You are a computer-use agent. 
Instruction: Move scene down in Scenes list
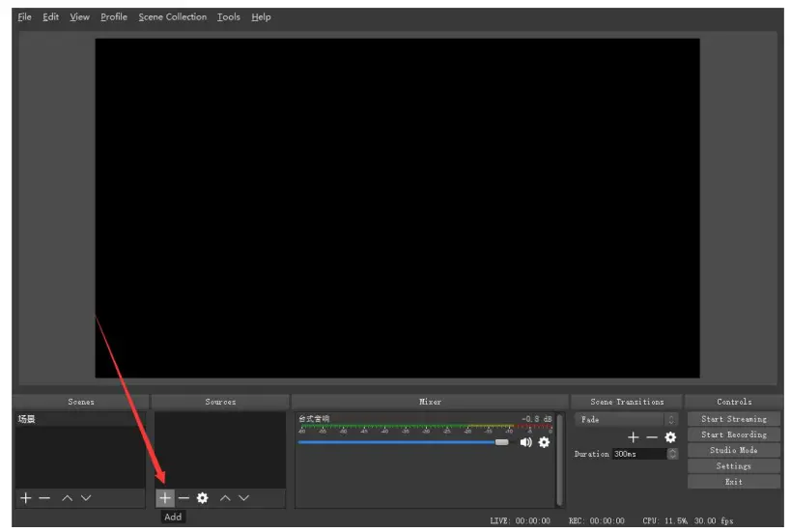pyautogui.click(x=86, y=498)
